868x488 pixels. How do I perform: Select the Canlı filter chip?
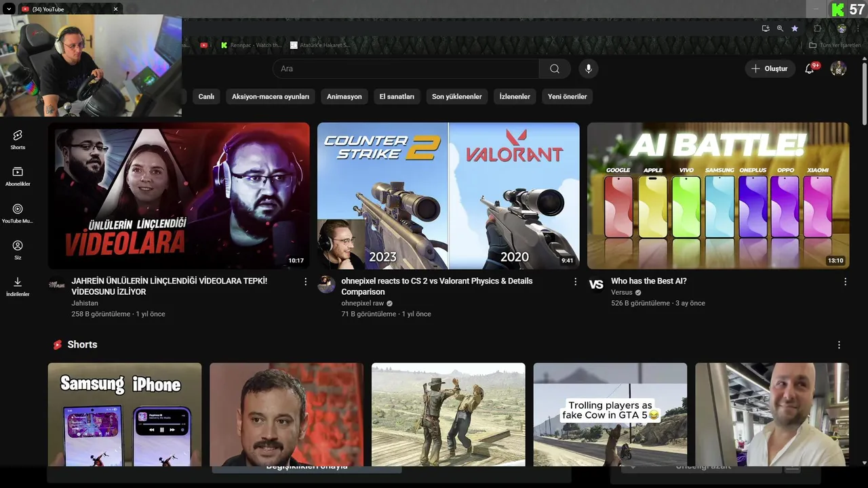[206, 96]
